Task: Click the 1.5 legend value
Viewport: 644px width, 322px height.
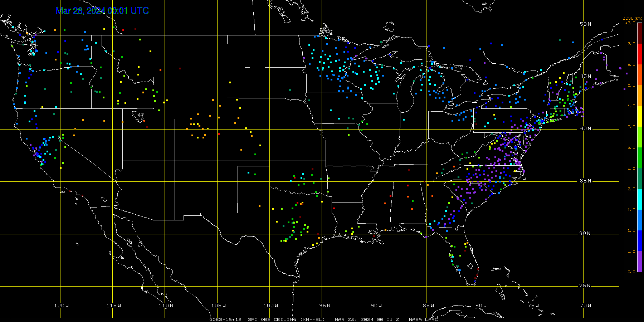Action: coord(631,210)
